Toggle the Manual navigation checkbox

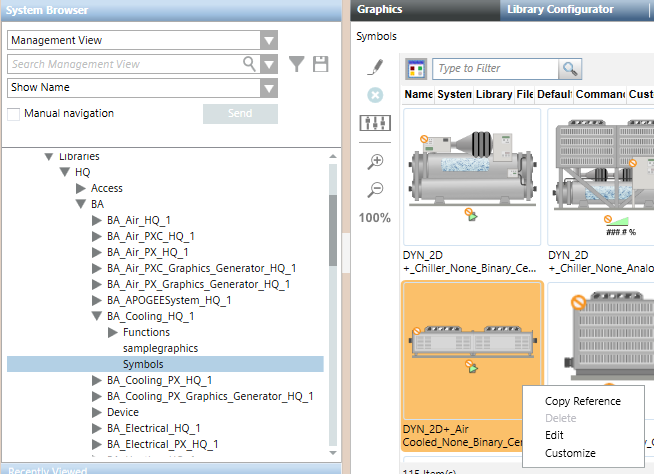(x=14, y=114)
